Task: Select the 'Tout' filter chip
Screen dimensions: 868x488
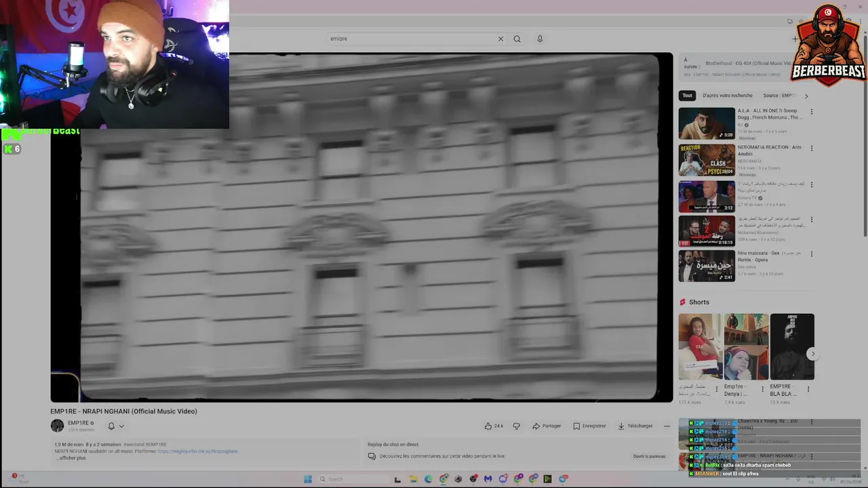Action: [688, 96]
